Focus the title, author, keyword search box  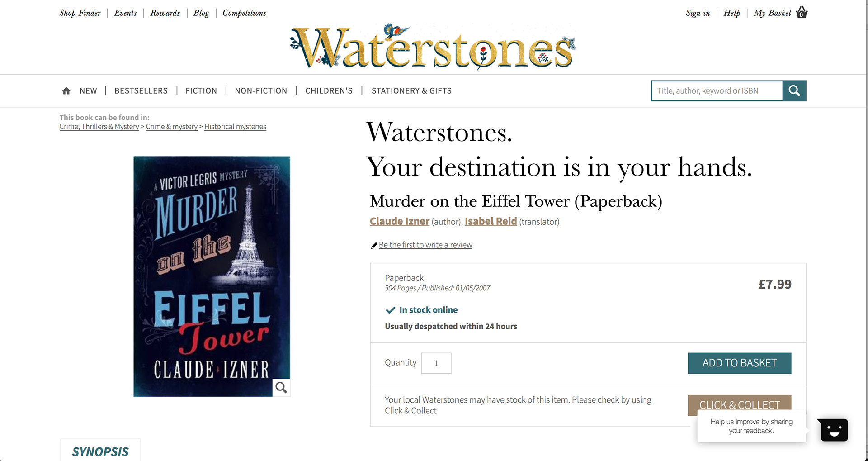[x=717, y=91]
